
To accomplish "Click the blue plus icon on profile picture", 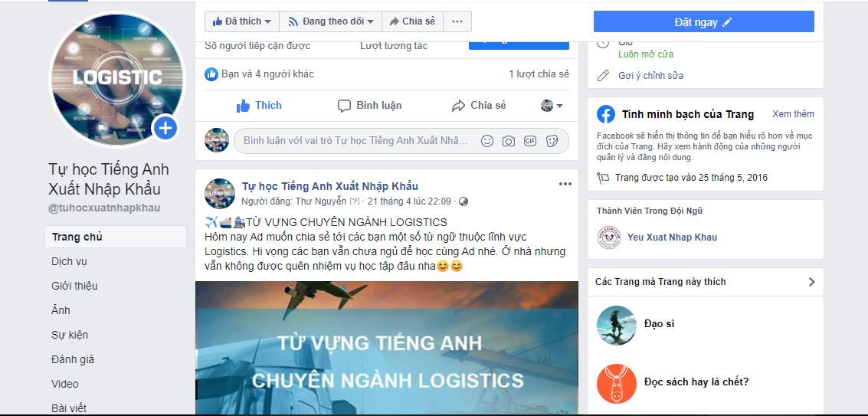I will pos(165,128).
